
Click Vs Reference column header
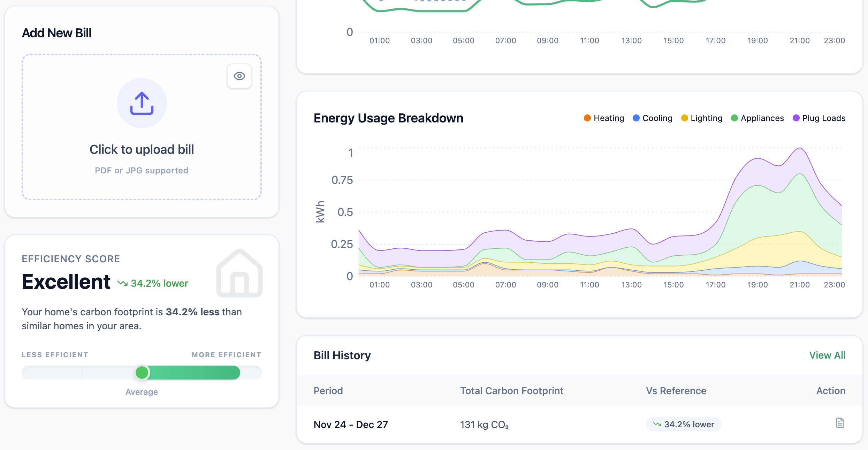[676, 391]
